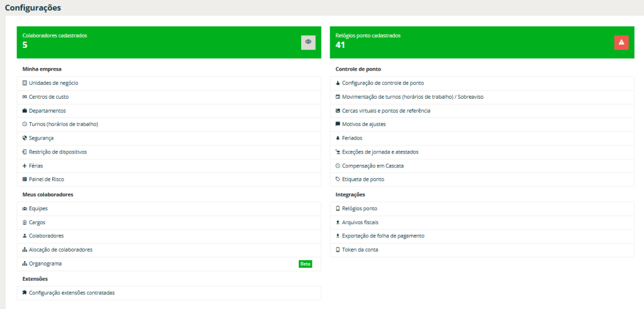The image size is (644, 309).
Task: Click the airplane icon beside Férias
Action: (25, 166)
